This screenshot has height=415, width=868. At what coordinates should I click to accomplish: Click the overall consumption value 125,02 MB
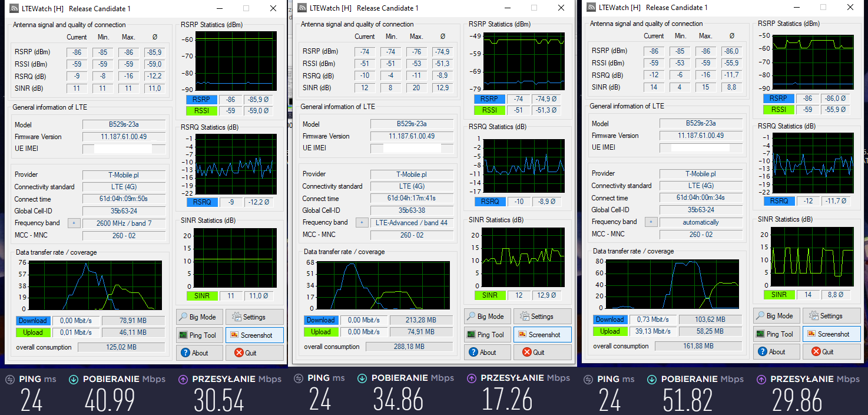pos(120,347)
